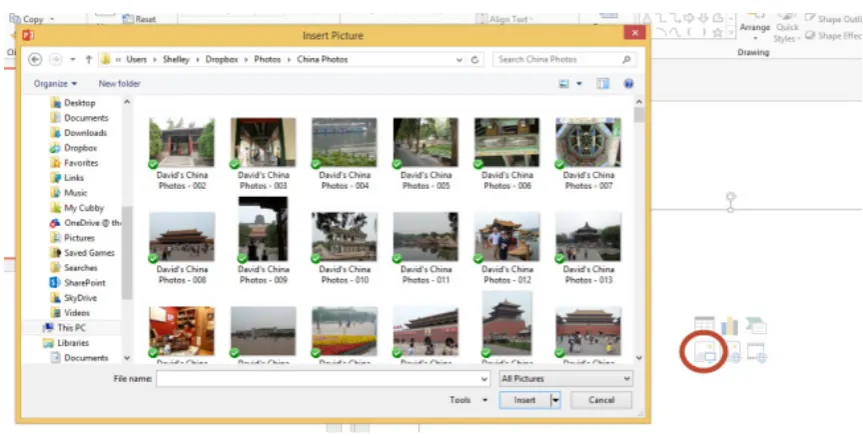Viewport: 863px width, 438px height.
Task: Select David's China Photos - 002 thumbnail
Action: (x=182, y=142)
